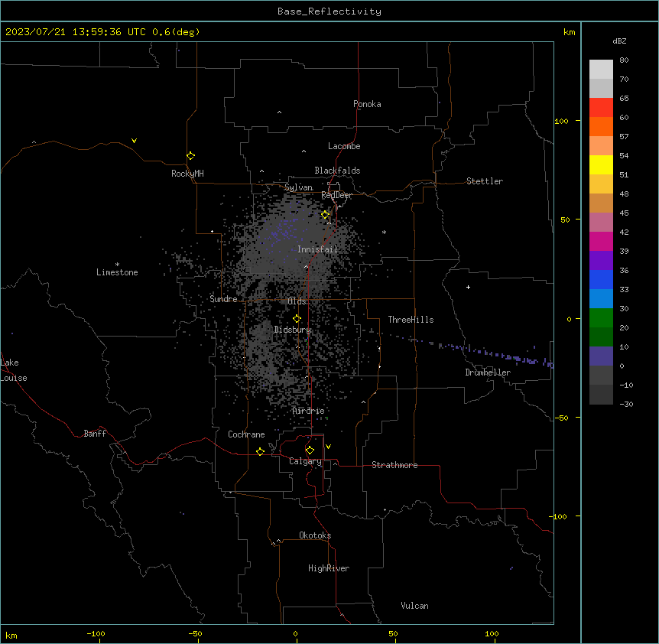Click the yellow diamond marker above RockyMH
Image resolution: width=659 pixels, height=644 pixels.
(191, 156)
